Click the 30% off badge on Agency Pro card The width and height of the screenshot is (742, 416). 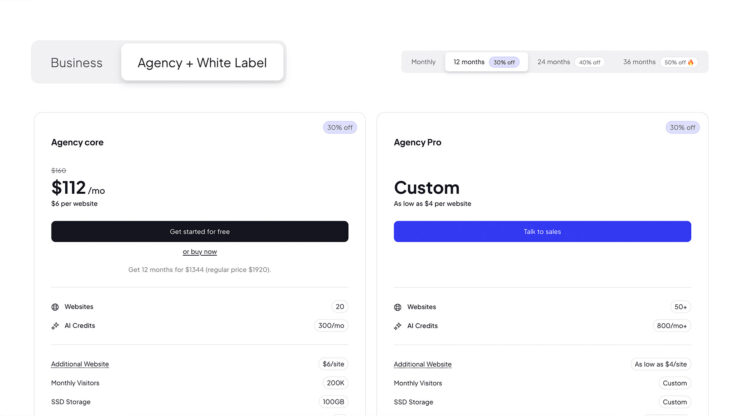click(x=682, y=127)
